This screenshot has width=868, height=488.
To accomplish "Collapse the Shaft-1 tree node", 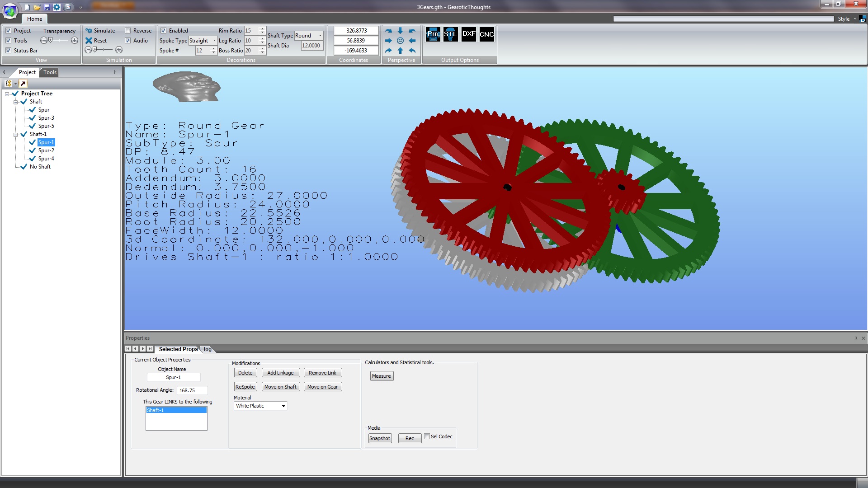I will click(16, 135).
